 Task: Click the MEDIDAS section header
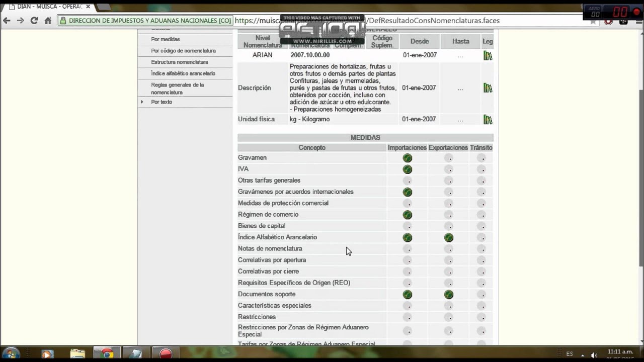click(x=365, y=138)
